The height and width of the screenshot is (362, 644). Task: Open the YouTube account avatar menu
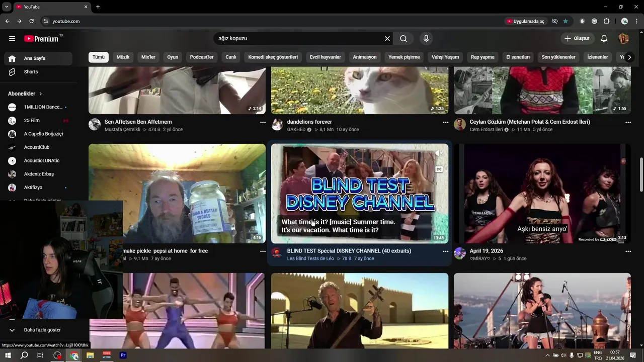point(623,39)
